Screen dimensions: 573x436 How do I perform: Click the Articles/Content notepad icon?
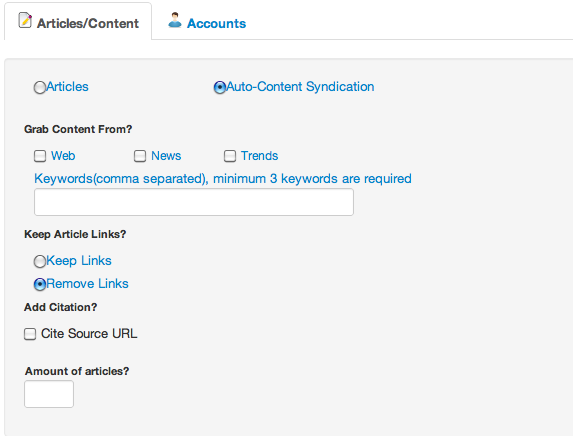[x=25, y=20]
